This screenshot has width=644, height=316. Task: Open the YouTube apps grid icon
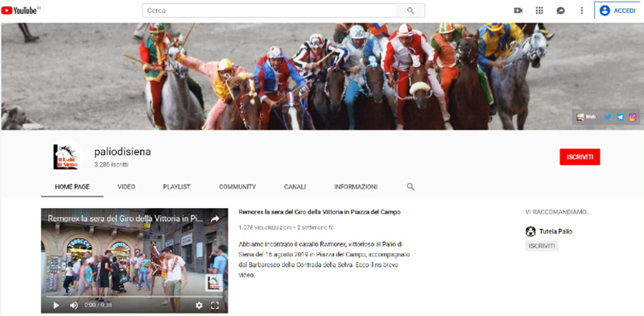[x=539, y=10]
